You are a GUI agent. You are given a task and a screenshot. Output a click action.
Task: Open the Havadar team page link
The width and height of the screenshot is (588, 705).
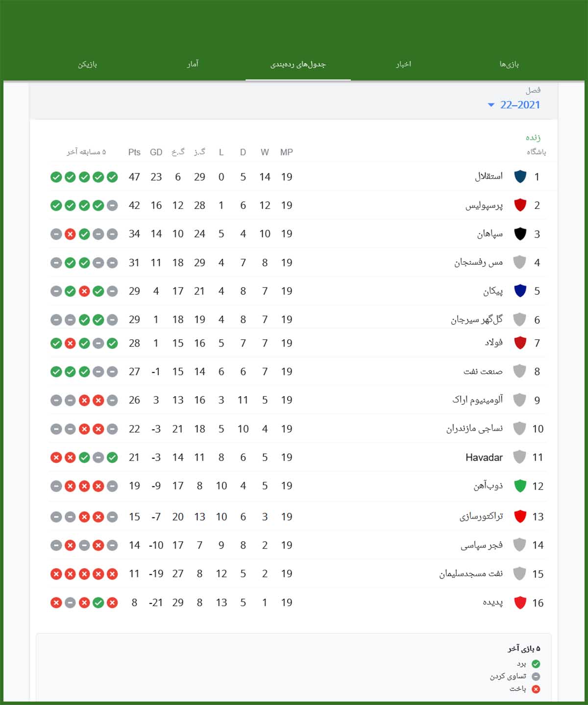(483, 457)
